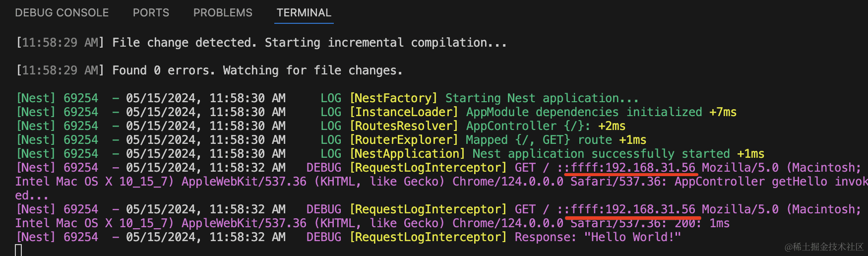This screenshot has height=256, width=868.
Task: Click the terminal cursor at the prompt
Action: pos(18,250)
